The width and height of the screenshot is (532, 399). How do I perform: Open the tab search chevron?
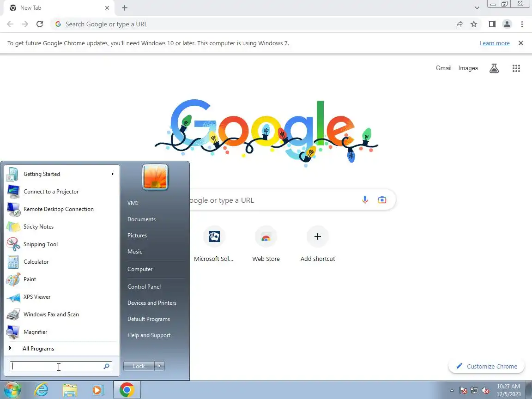pyautogui.click(x=477, y=8)
